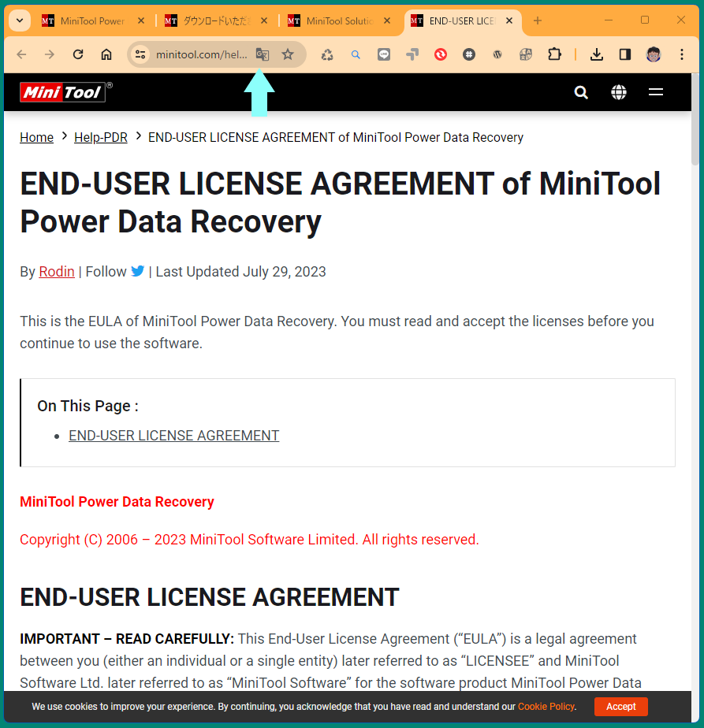
Task: Click the browser profile avatar
Action: (654, 54)
